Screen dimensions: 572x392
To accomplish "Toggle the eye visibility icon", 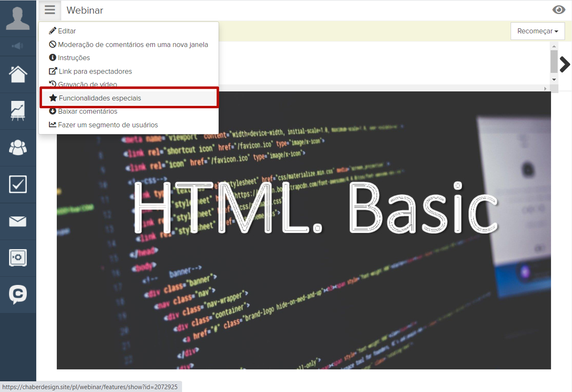I will [558, 10].
